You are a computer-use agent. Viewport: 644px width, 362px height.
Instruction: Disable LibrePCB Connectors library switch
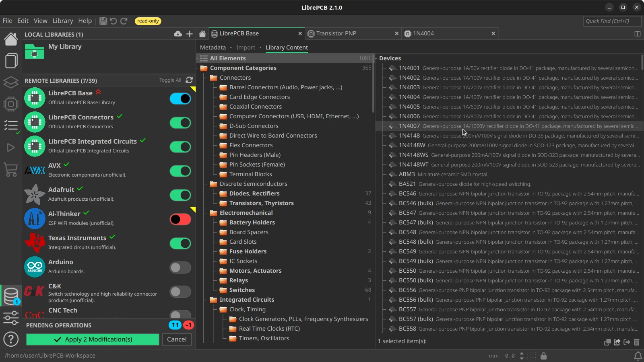(180, 123)
